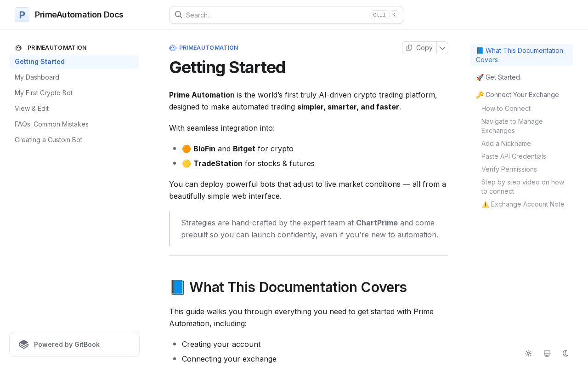Click the copy page icon
This screenshot has width=588, height=368.
coord(409,48)
